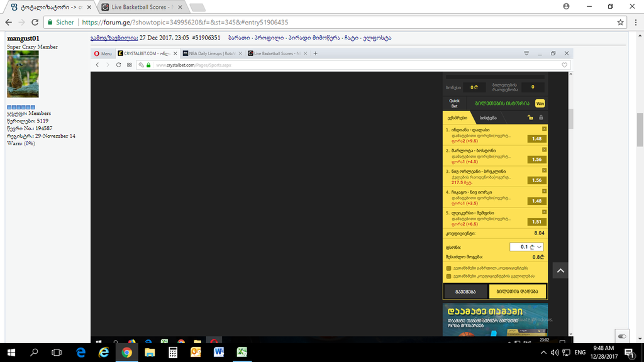Open Word from the taskbar
Image resolution: width=644 pixels, height=362 pixels.
coord(219,352)
